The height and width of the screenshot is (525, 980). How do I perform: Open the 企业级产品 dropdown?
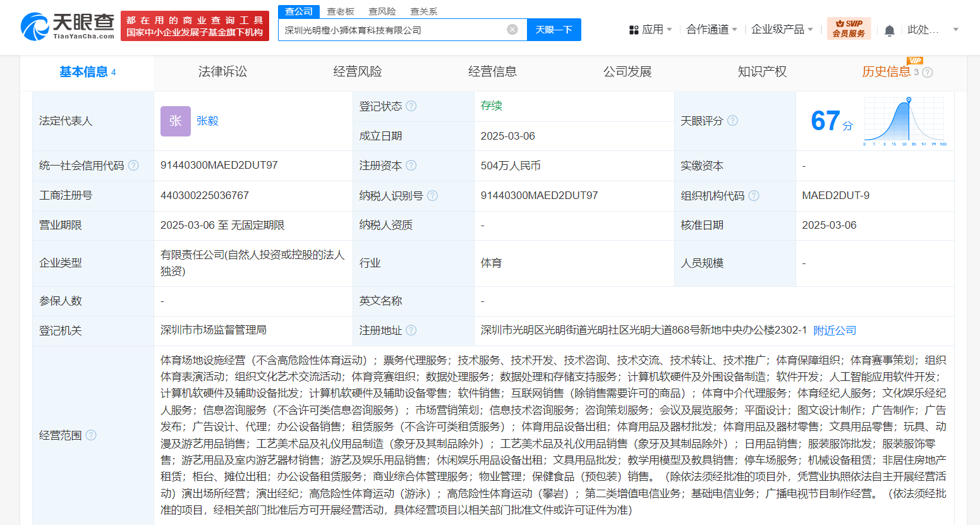tap(782, 30)
